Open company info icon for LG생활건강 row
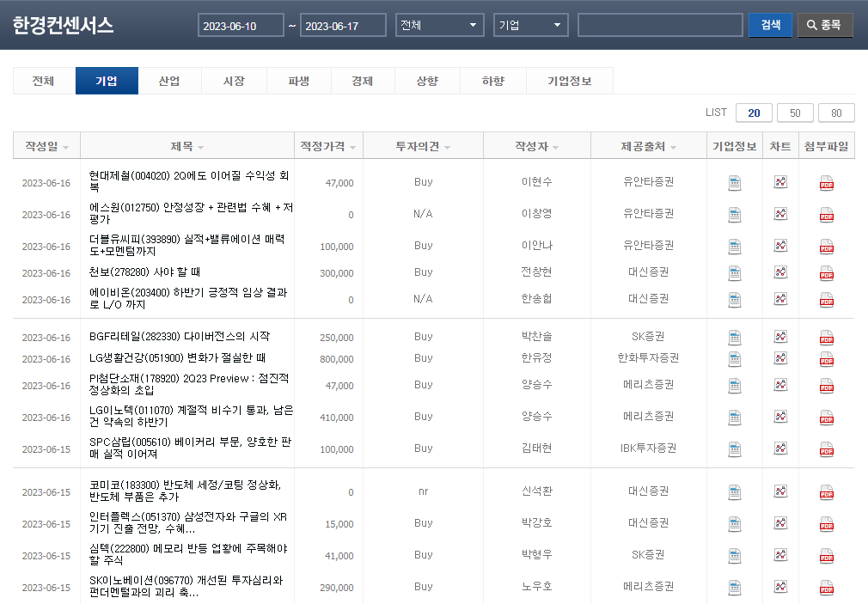This screenshot has width=868, height=604. click(735, 359)
